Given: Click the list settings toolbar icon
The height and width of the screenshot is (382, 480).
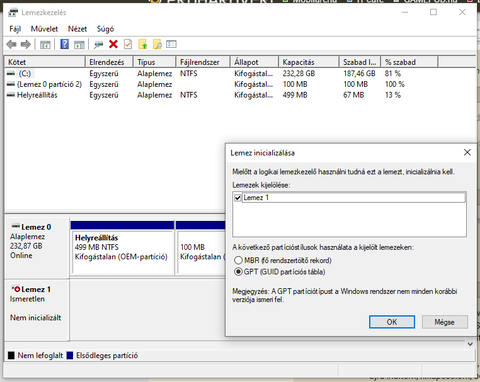Looking at the screenshot, I should pyautogui.click(x=171, y=44).
